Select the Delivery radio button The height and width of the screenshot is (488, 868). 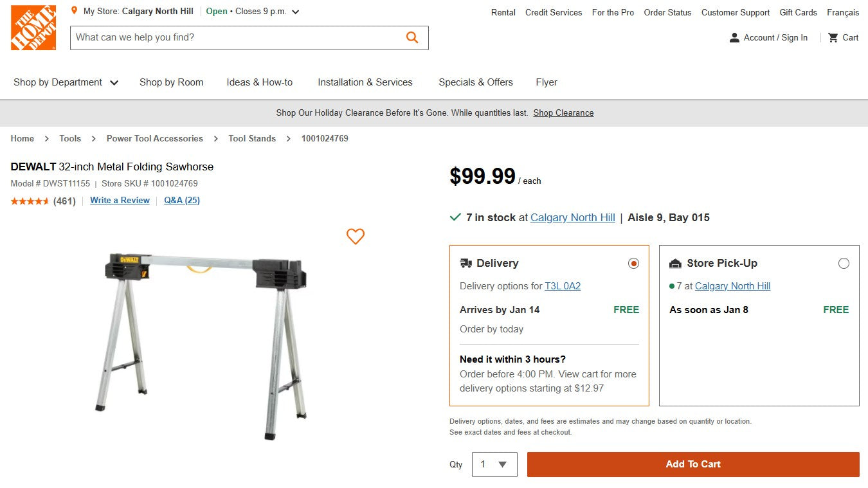[633, 263]
